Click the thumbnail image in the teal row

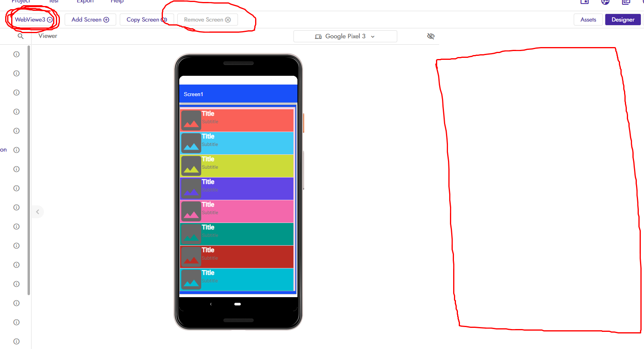191,234
